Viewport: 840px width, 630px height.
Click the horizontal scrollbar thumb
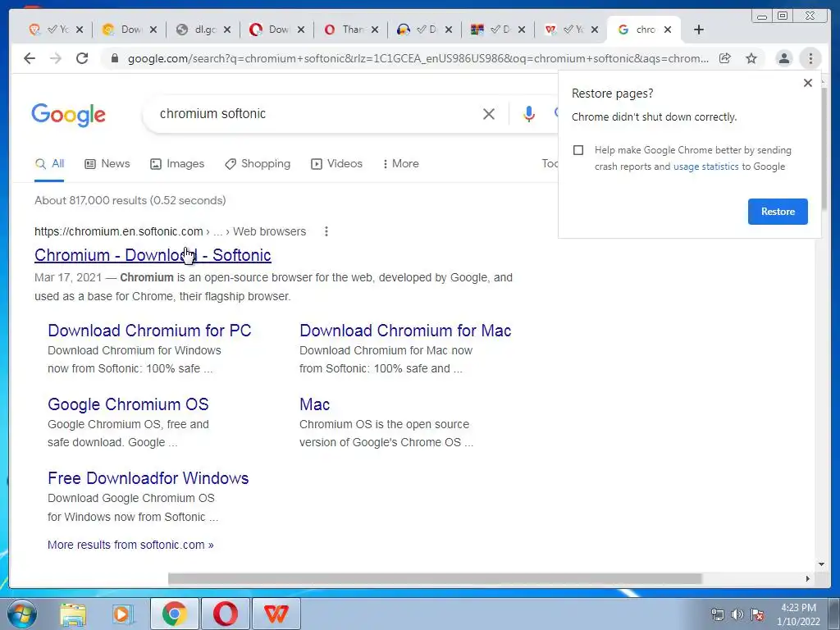pyautogui.click(x=435, y=578)
